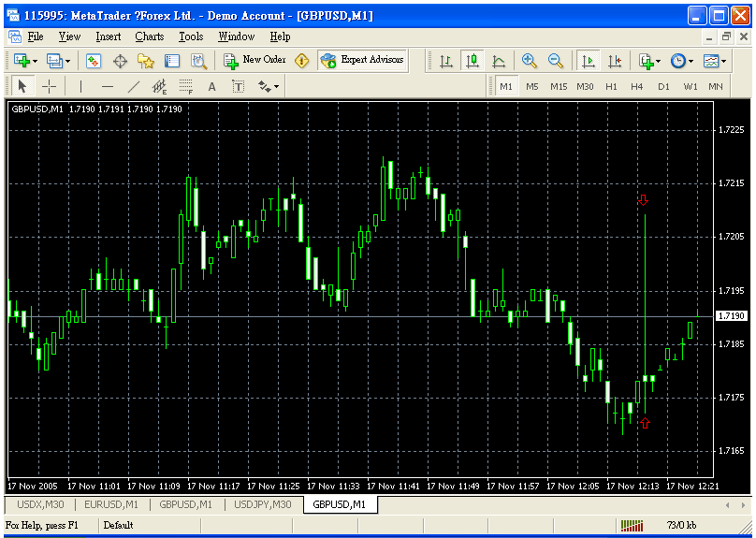The image size is (756, 538).
Task: Switch chart to M15 timeframe
Action: coord(559,87)
